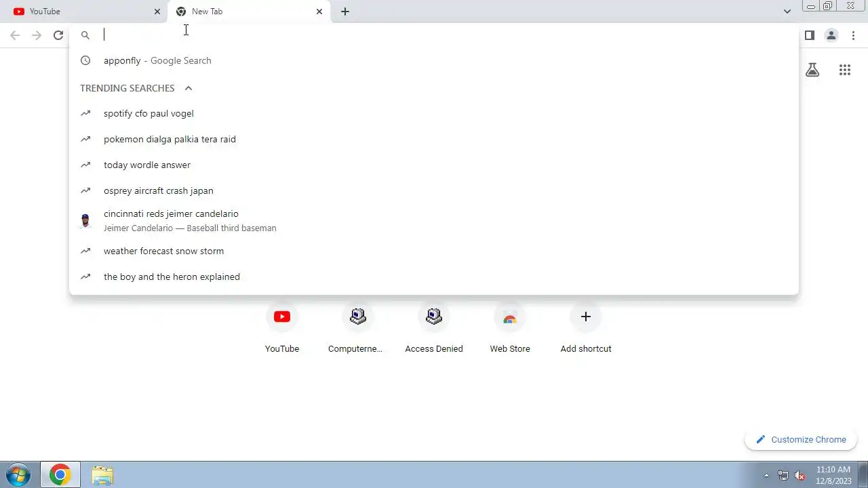Close the New Tab tab
This screenshot has height=488, width=868.
click(319, 12)
